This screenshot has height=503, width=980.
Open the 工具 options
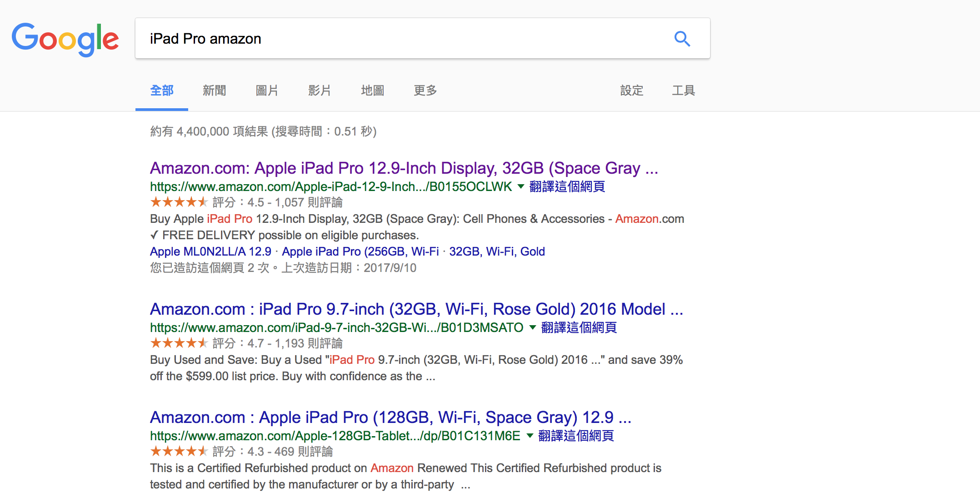684,91
